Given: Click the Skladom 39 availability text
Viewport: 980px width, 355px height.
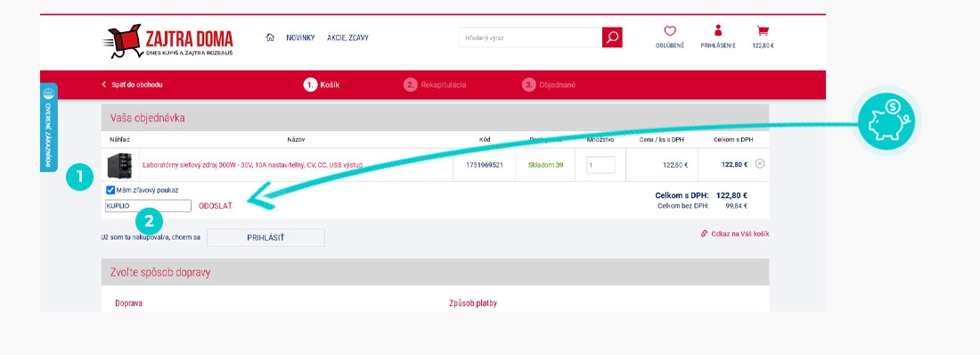Looking at the screenshot, I should [x=545, y=165].
